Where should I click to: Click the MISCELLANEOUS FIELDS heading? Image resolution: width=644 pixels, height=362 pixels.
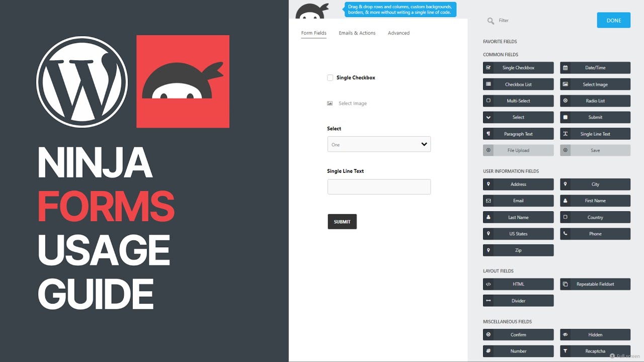(x=507, y=322)
